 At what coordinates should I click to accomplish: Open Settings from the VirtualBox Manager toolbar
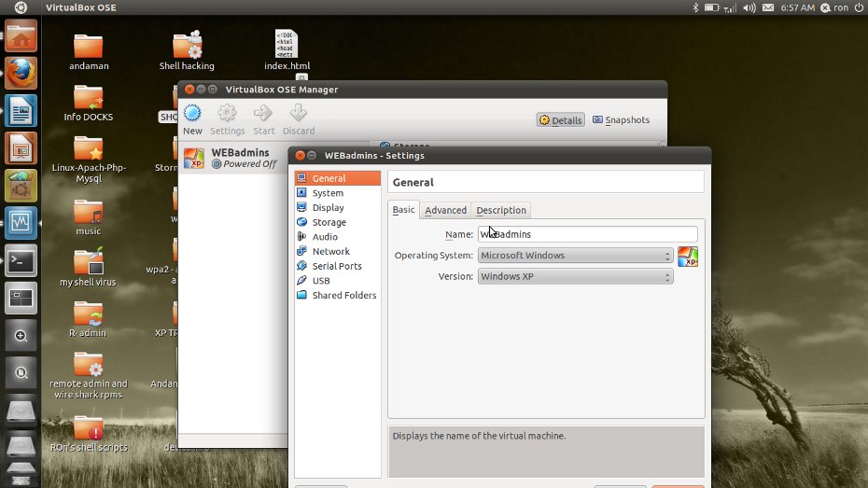point(227,119)
